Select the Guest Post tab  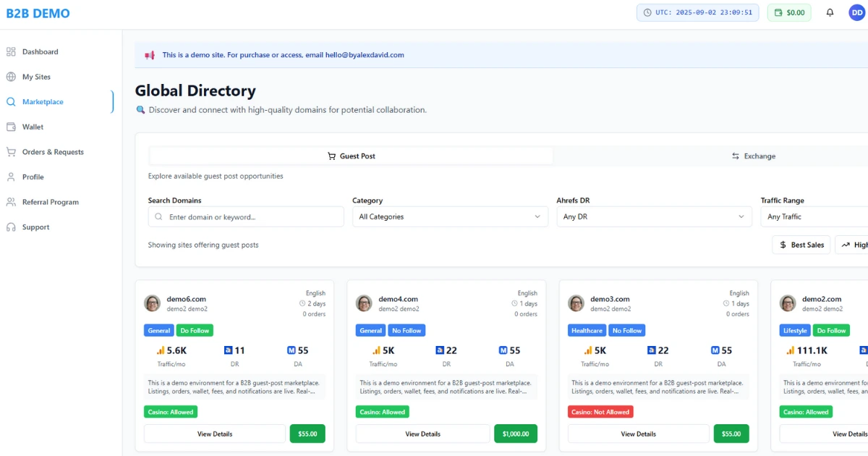(x=352, y=156)
